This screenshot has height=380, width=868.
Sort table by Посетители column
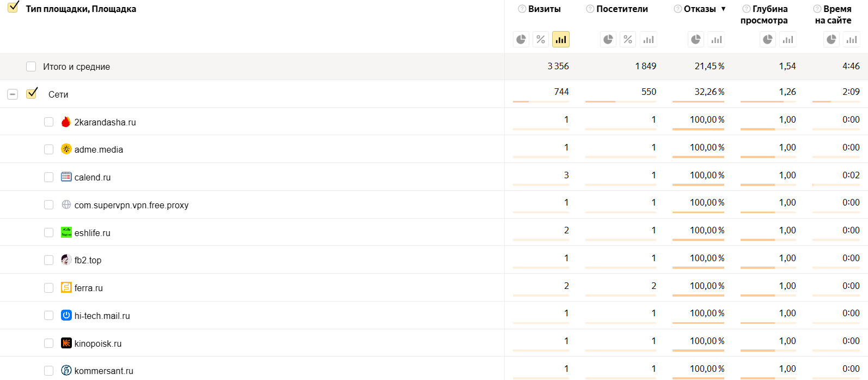click(622, 9)
